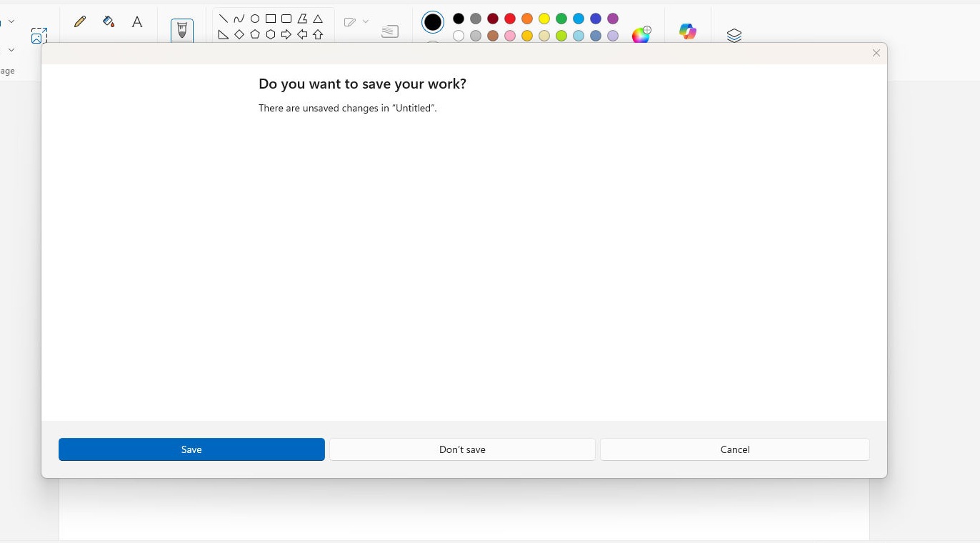Pick the Right triangle shape
Screen dimensions: 980x543
[x=224, y=34]
